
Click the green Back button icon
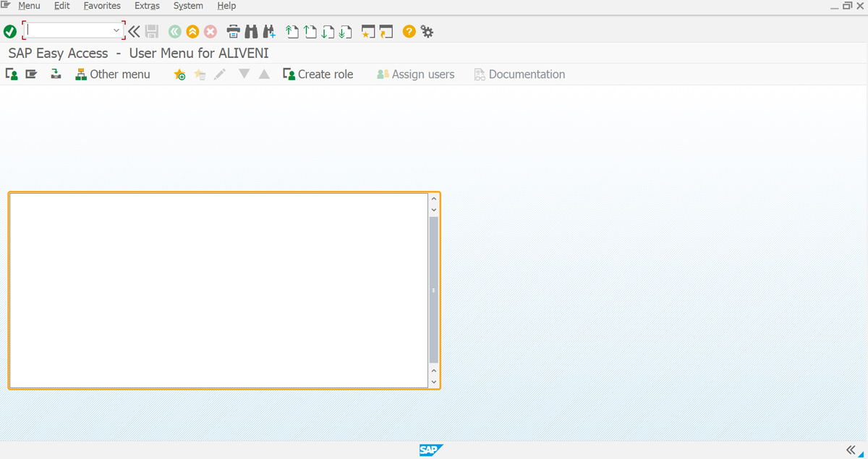pos(174,31)
